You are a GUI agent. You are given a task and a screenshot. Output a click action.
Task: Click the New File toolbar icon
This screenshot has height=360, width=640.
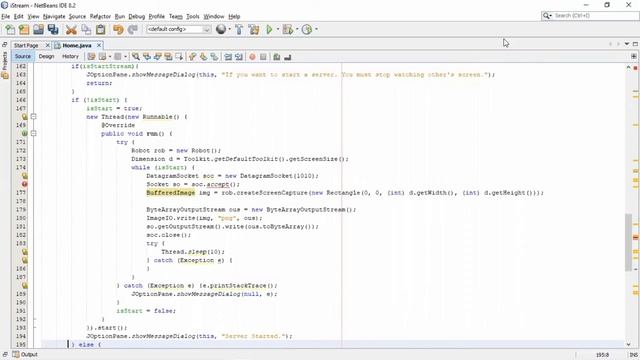coord(9,29)
